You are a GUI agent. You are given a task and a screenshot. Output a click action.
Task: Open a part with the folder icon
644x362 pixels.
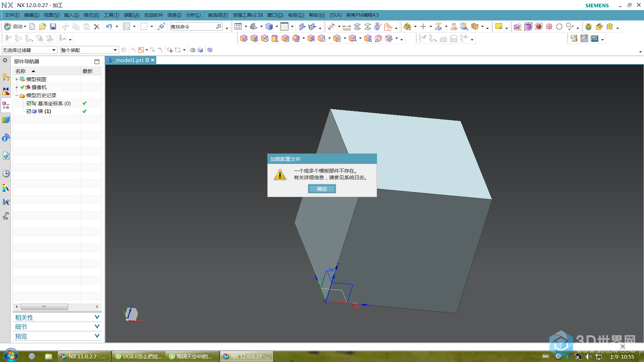42,26
